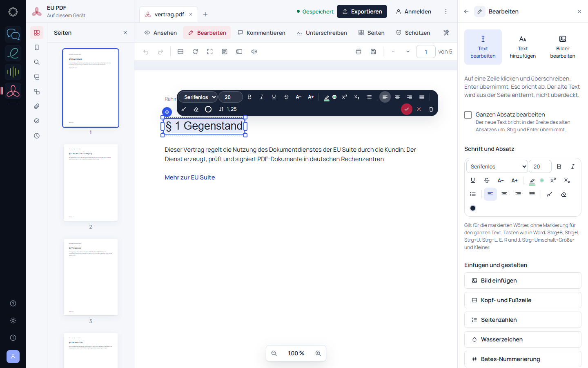Confirm the edit with the red checkmark

(406, 109)
